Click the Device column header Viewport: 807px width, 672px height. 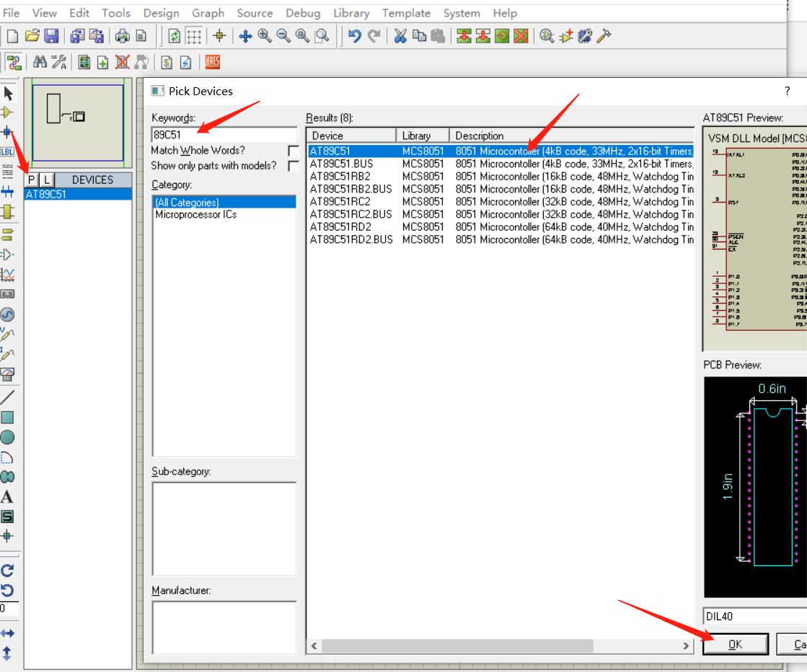click(351, 136)
